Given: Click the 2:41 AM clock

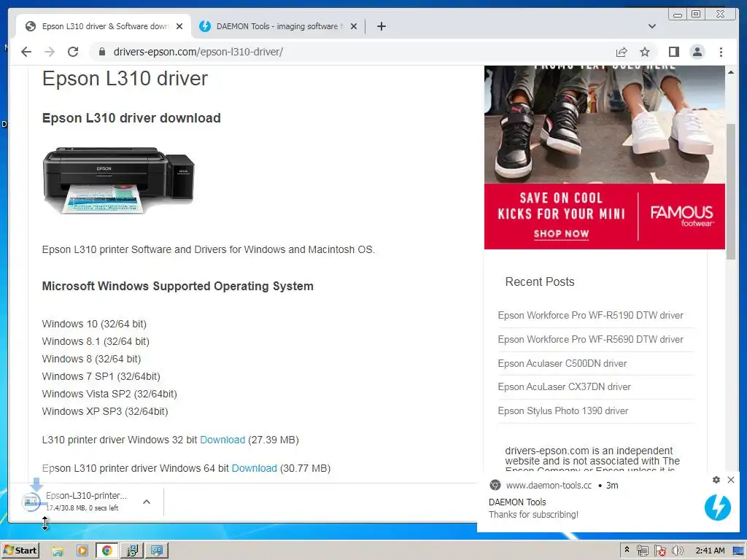Looking at the screenshot, I should point(710,551).
